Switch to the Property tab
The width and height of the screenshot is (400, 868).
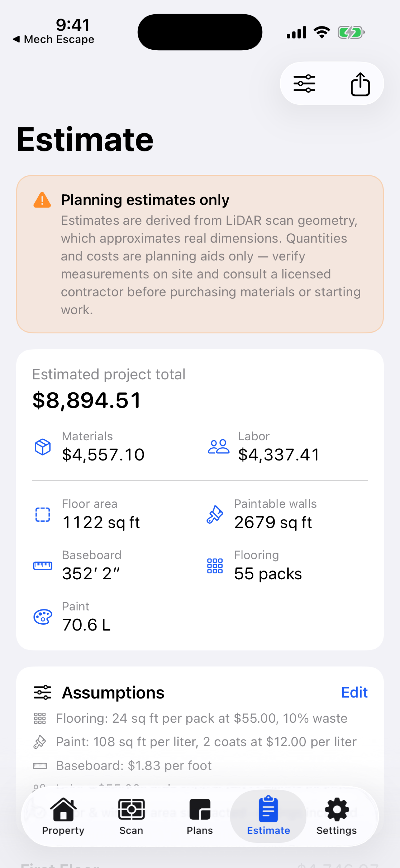(63, 816)
